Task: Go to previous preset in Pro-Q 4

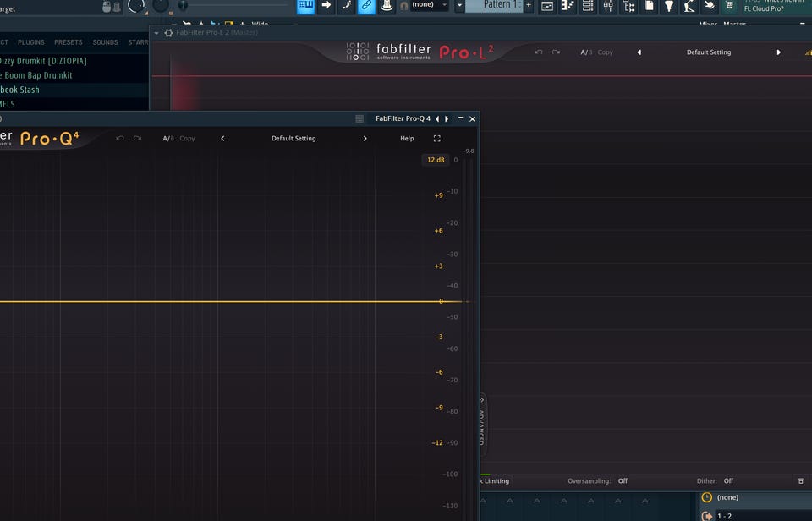Action: coord(222,138)
